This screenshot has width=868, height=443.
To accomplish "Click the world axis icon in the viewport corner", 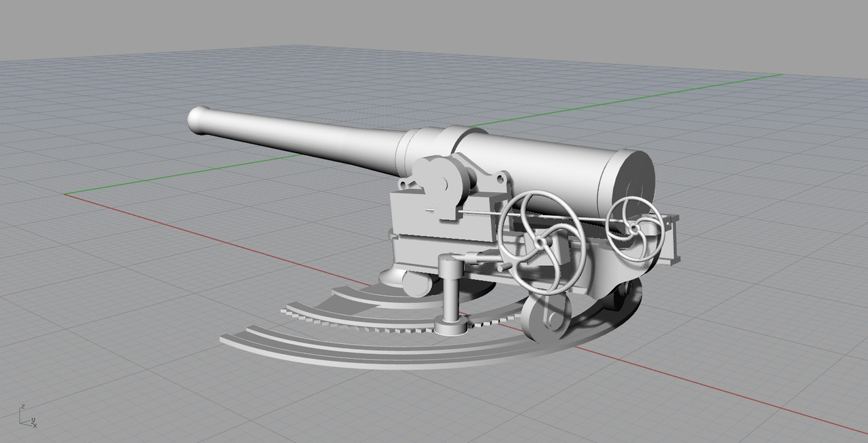I will click(28, 417).
